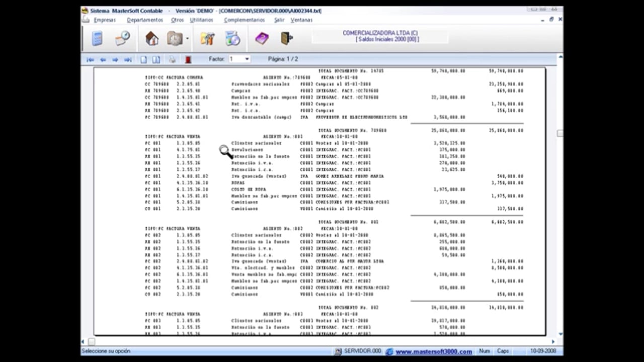Open the Complementarios menu
This screenshot has width=644, height=362.
pyautogui.click(x=244, y=20)
